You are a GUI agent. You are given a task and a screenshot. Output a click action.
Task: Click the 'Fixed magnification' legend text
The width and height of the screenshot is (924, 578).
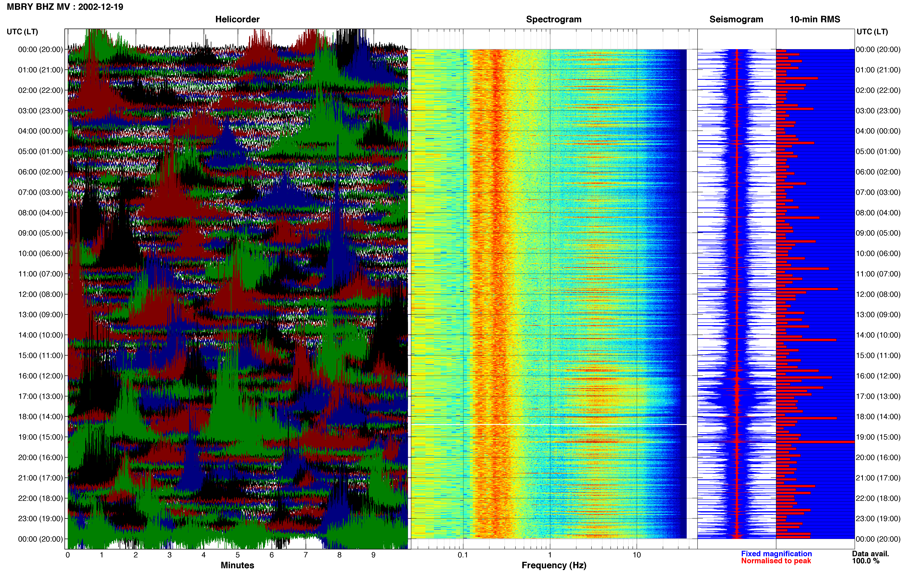(777, 554)
